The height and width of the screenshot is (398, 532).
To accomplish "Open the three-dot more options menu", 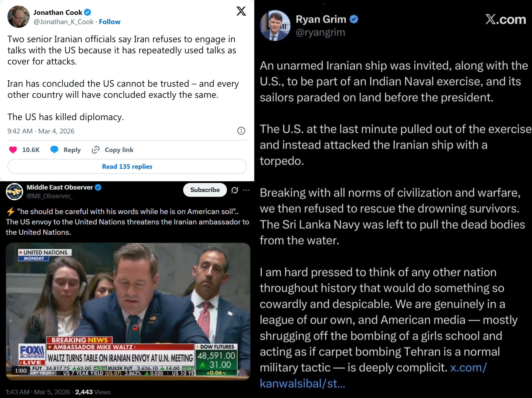I will (246, 190).
